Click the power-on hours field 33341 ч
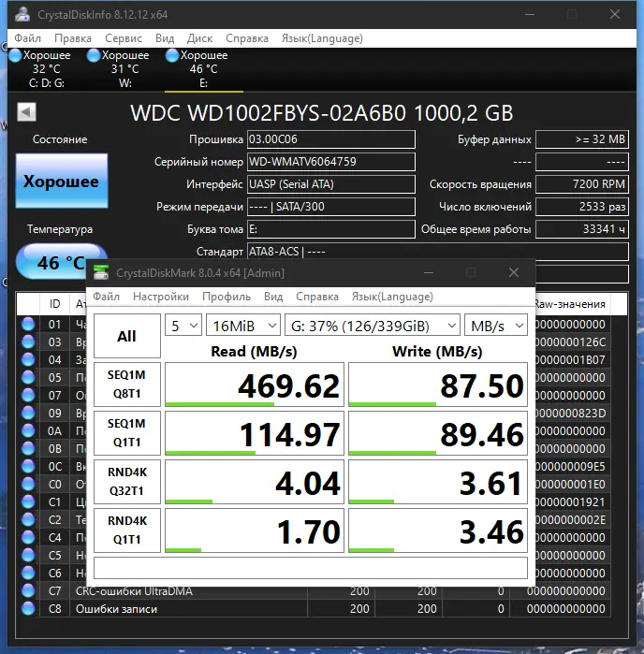 [582, 229]
